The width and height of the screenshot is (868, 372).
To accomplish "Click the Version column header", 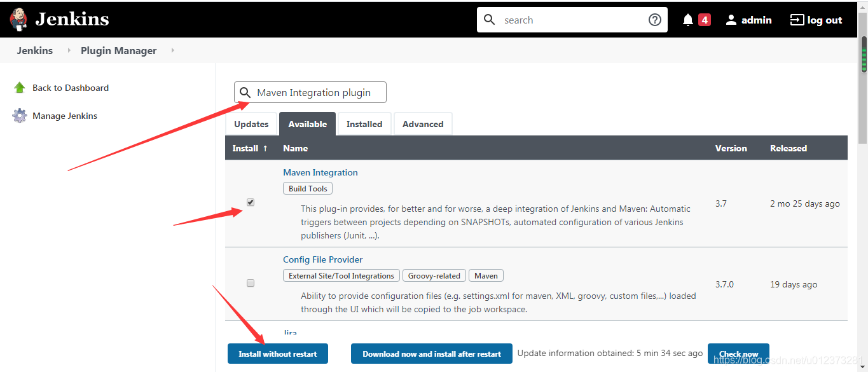I will 731,148.
